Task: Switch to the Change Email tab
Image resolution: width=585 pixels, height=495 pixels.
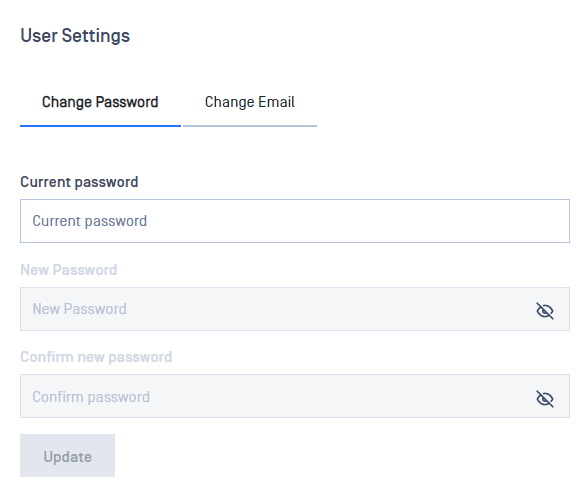Action: 250,102
